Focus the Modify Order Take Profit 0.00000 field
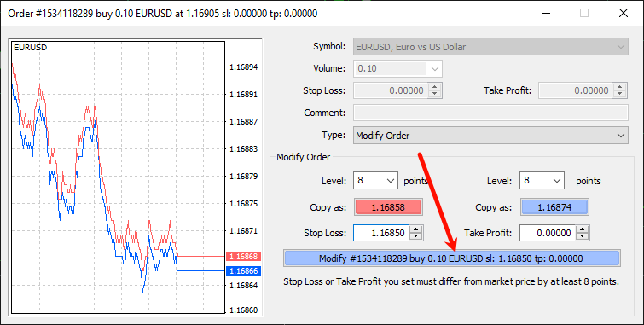This screenshot has height=325, width=644. pyautogui.click(x=548, y=233)
